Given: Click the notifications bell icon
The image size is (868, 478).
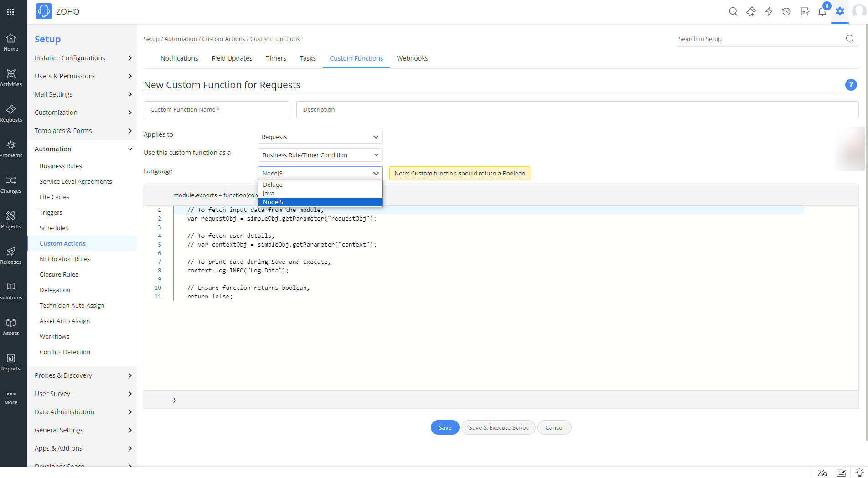Looking at the screenshot, I should click(822, 12).
